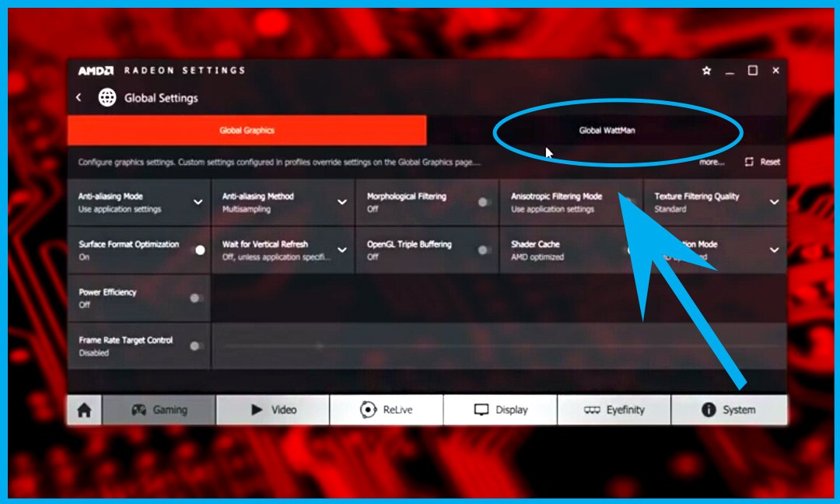Screen dimensions: 840x504
Task: Enable OpenGL Triple Buffering
Action: coord(485,250)
